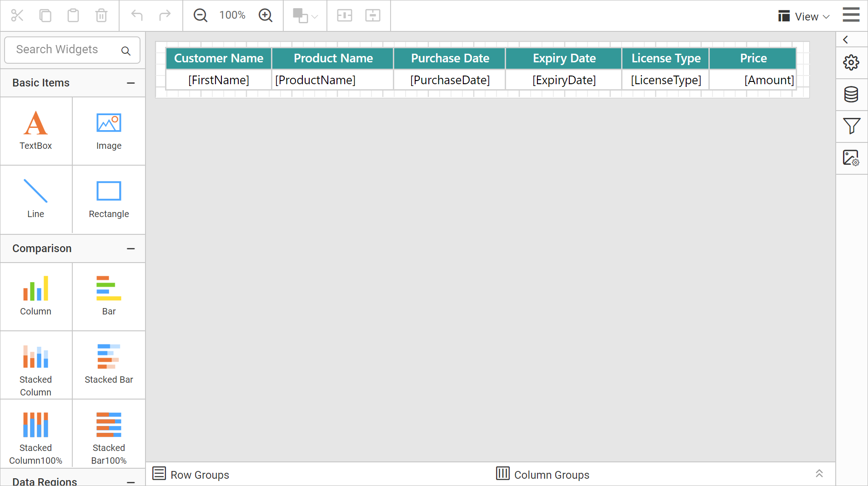Screen dimensions: 868x486
Task: Click the [PurchaseDate] table cell
Action: pyautogui.click(x=450, y=80)
